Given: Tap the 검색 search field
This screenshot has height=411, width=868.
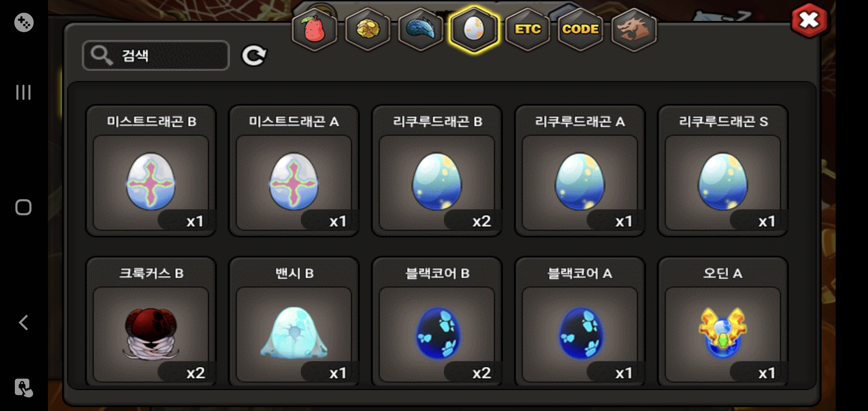Looking at the screenshot, I should 156,56.
